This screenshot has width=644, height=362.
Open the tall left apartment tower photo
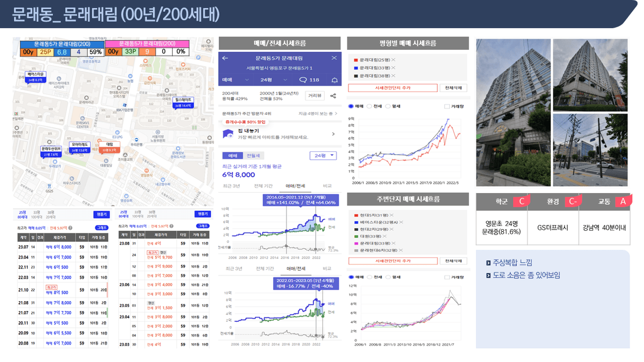pyautogui.click(x=513, y=113)
